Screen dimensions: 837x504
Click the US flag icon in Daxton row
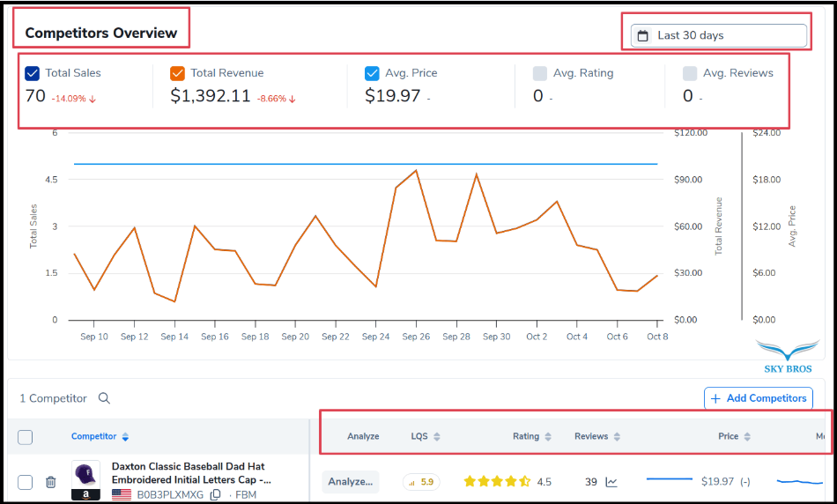point(122,495)
